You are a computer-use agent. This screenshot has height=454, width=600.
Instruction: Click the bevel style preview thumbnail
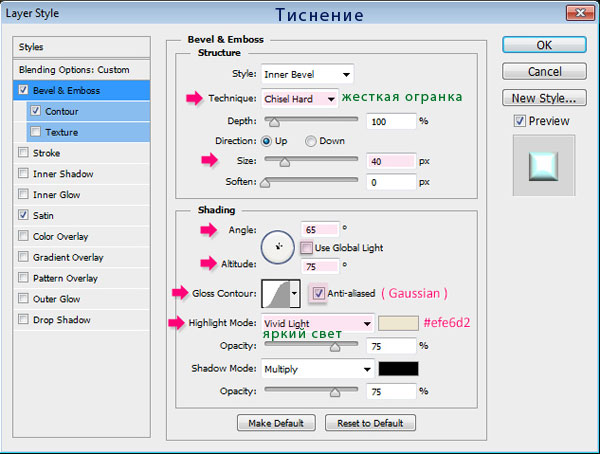coord(543,166)
